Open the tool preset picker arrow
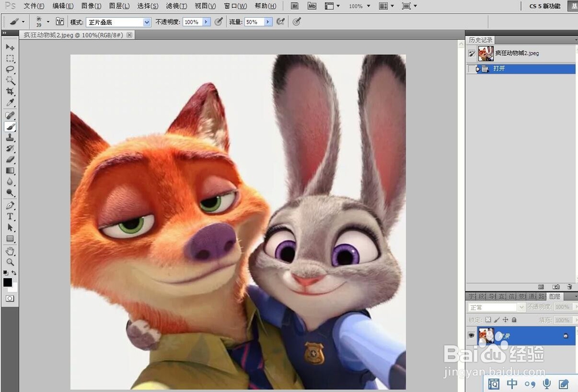 [x=23, y=22]
